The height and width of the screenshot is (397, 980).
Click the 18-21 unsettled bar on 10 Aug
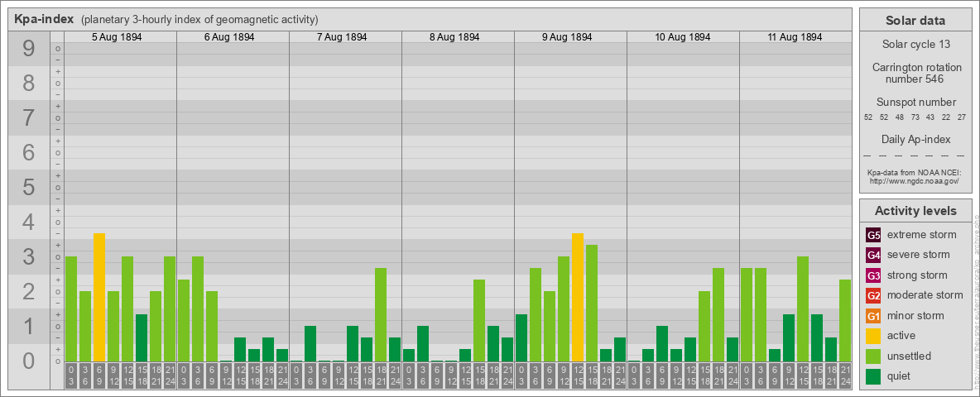pyautogui.click(x=718, y=314)
